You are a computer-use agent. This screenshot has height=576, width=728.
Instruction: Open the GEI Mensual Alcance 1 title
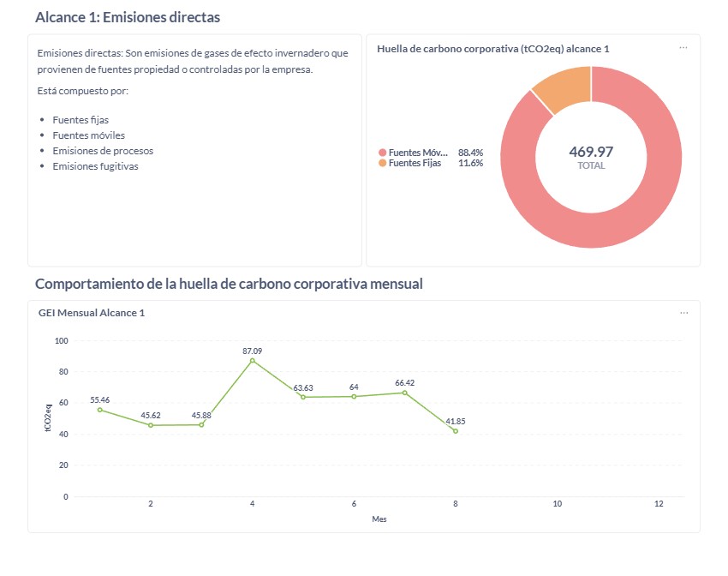pyautogui.click(x=92, y=313)
